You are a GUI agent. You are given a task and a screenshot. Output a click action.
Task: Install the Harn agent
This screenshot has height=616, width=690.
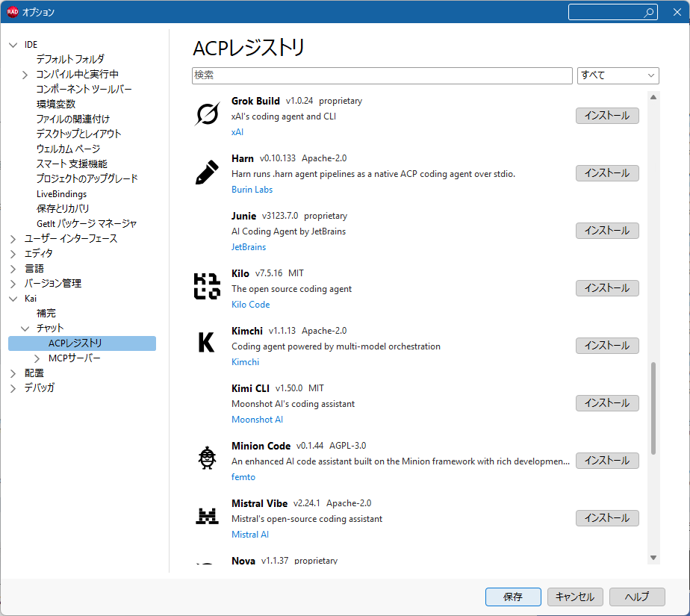coord(607,173)
